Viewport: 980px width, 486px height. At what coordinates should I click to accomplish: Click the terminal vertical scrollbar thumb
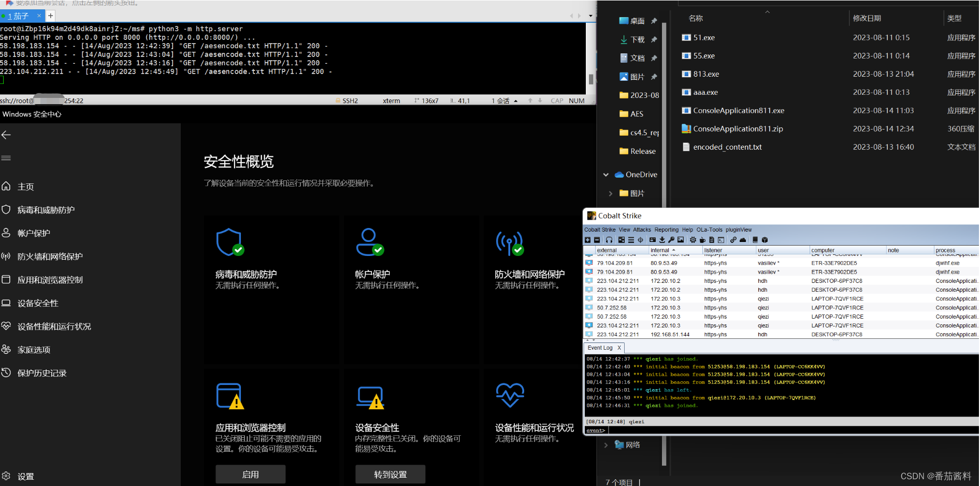(x=591, y=79)
